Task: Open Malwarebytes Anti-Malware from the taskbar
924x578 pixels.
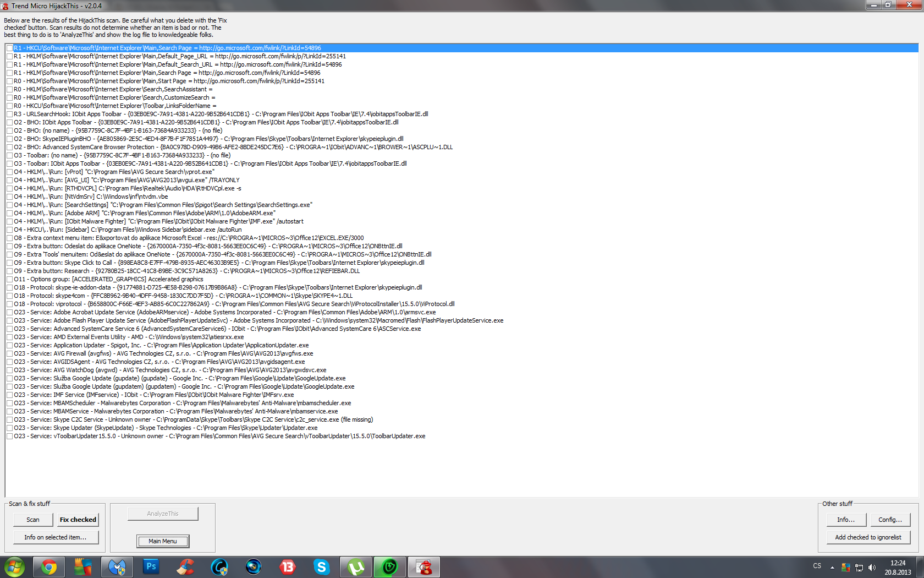Action: tap(117, 567)
